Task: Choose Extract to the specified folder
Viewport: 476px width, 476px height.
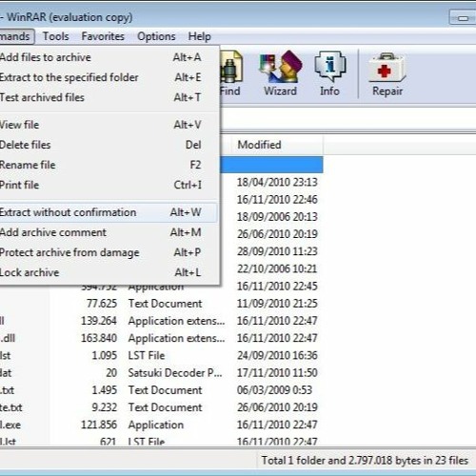Action: [x=108, y=77]
